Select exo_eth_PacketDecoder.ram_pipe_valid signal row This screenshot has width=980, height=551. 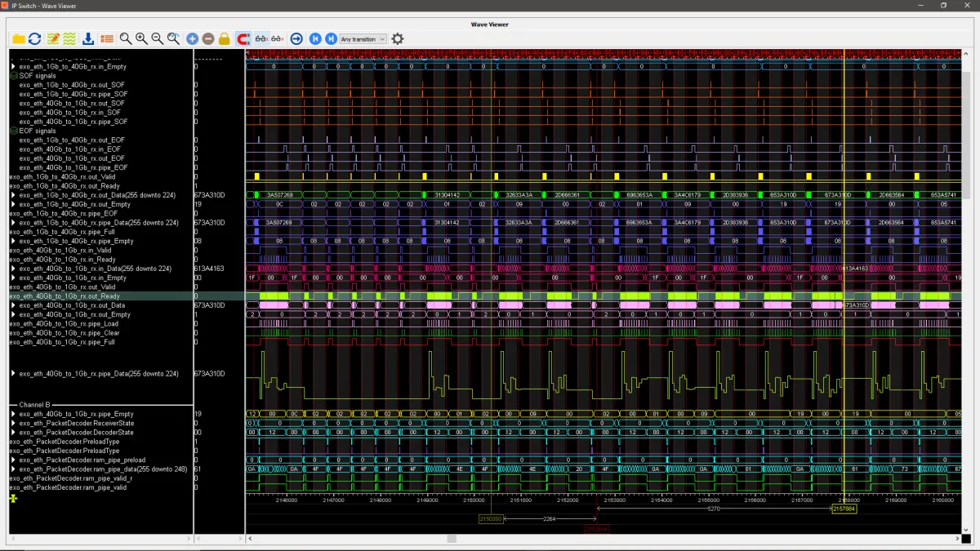pyautogui.click(x=68, y=487)
